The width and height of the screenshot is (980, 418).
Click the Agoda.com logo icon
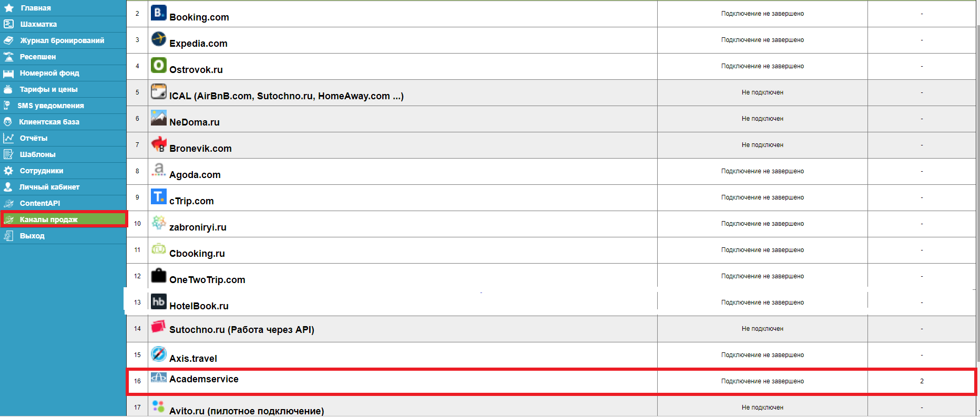pyautogui.click(x=159, y=170)
